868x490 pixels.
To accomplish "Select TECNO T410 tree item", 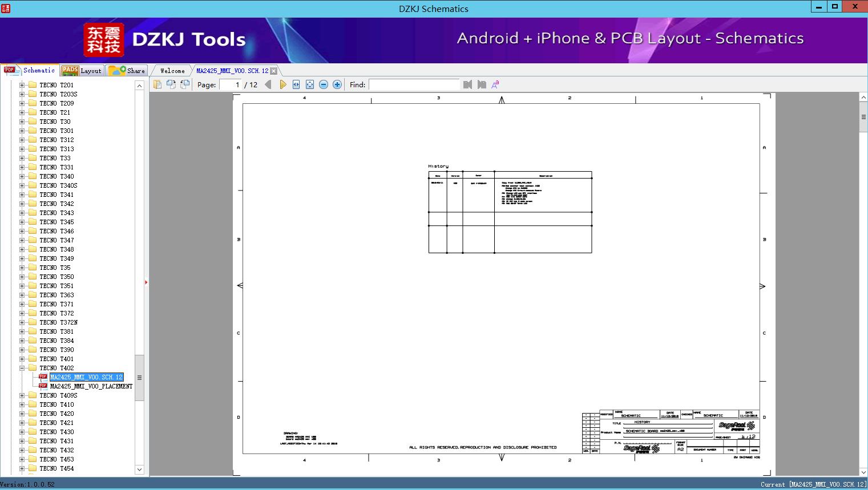I will coord(56,404).
